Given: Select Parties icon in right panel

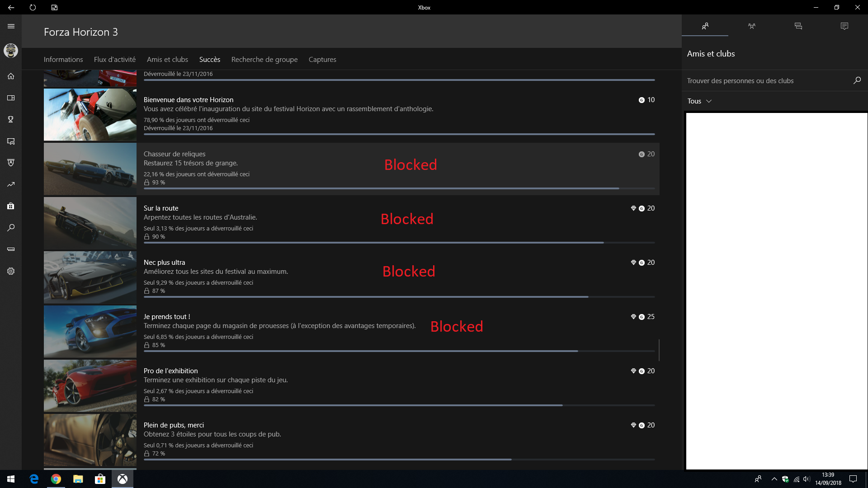Looking at the screenshot, I should 751,26.
